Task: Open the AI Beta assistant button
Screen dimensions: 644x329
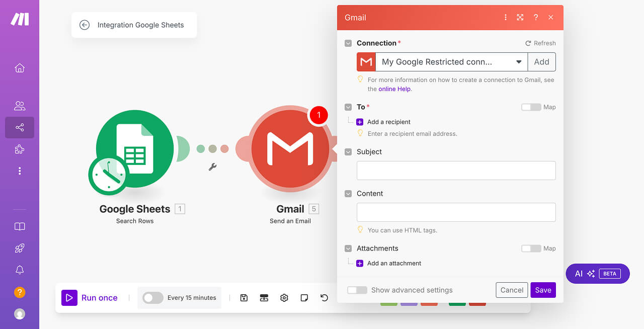Action: (598, 274)
